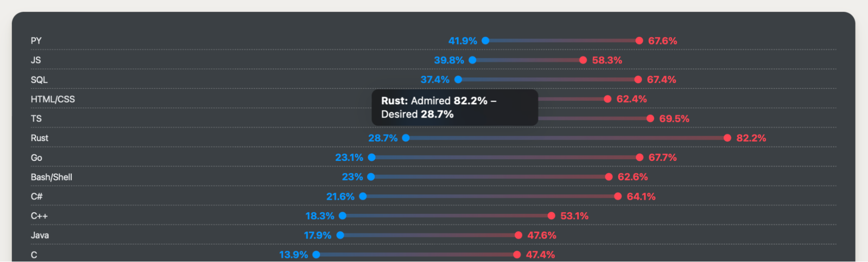Click the TS red admired dot at 69.5%
Screen dimensions: 868x262
click(650, 118)
